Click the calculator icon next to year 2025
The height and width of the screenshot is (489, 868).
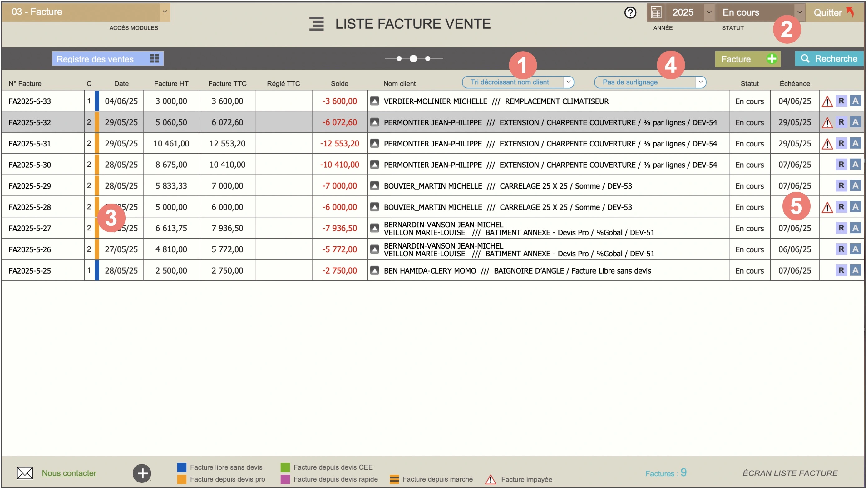click(x=656, y=12)
